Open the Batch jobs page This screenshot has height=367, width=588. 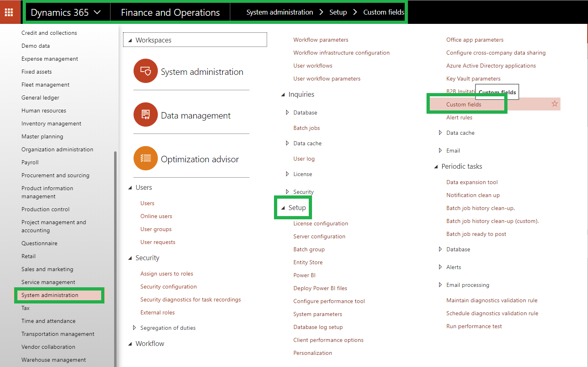pyautogui.click(x=306, y=127)
